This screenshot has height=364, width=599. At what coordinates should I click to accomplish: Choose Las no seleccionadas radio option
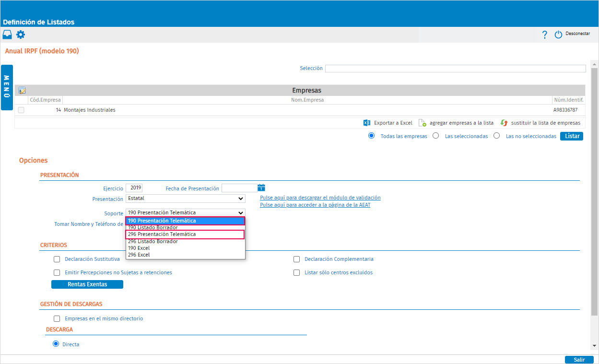pos(497,136)
